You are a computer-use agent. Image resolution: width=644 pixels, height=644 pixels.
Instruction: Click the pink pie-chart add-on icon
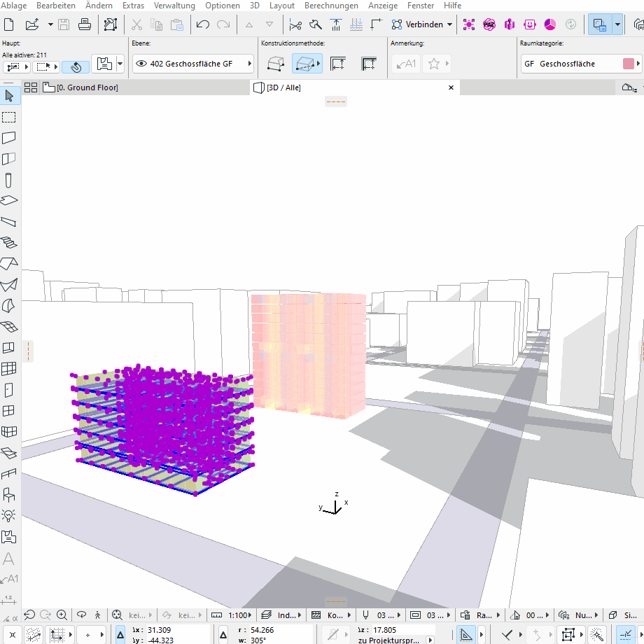click(x=550, y=24)
